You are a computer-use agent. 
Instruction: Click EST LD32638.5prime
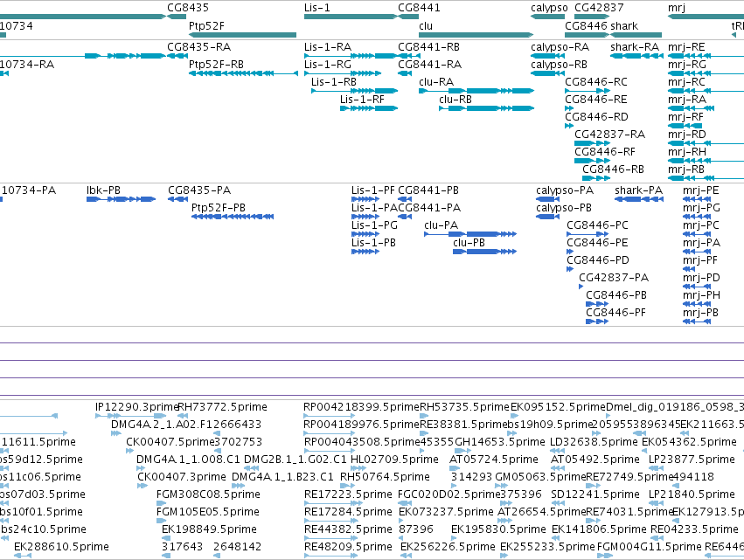[x=594, y=442]
